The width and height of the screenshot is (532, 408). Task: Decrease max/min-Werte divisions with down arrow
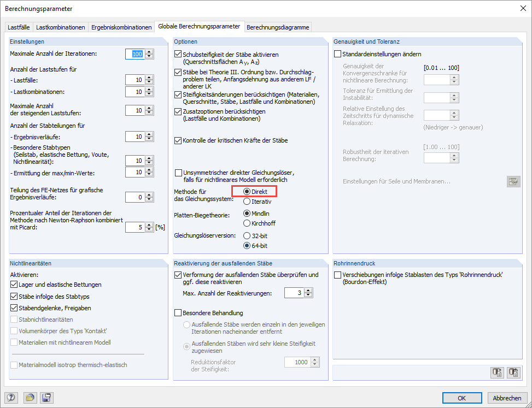pyautogui.click(x=149, y=175)
